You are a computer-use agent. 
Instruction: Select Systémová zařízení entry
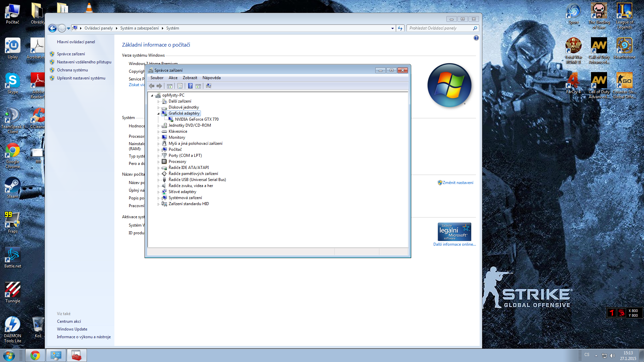[x=185, y=198]
